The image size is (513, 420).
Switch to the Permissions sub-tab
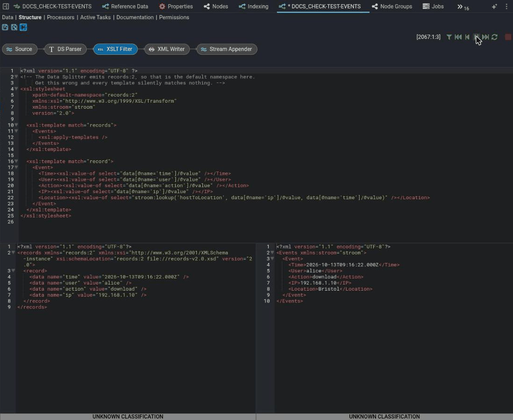pos(174,17)
